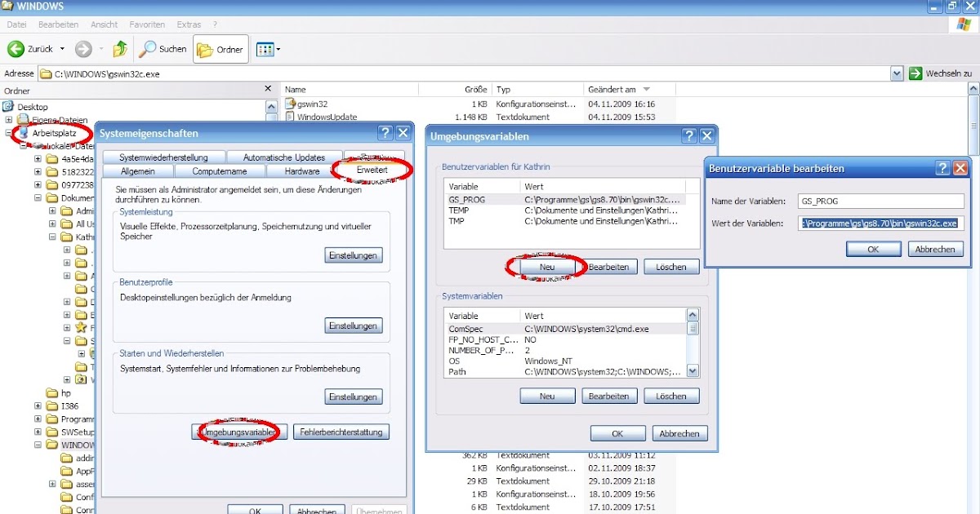Toggle the Ordner folders pane button

point(220,49)
